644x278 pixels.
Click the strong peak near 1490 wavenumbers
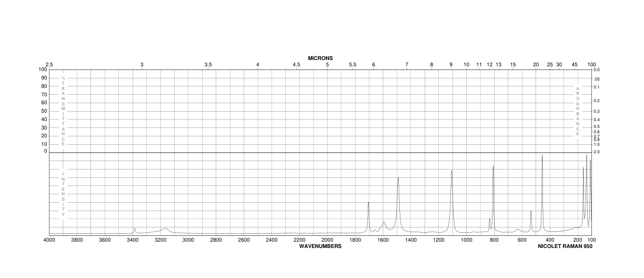tap(398, 177)
